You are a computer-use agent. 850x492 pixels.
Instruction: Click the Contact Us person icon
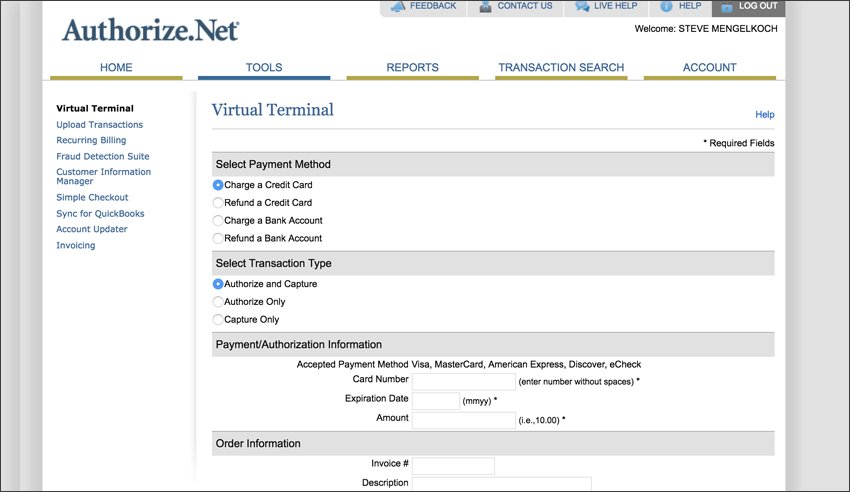pos(485,7)
